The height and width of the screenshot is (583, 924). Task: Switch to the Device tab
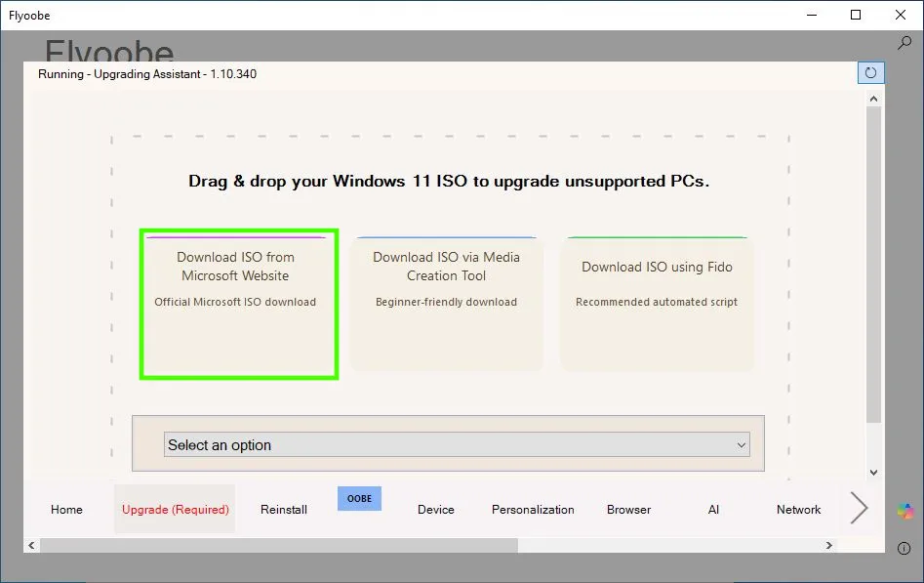[435, 509]
